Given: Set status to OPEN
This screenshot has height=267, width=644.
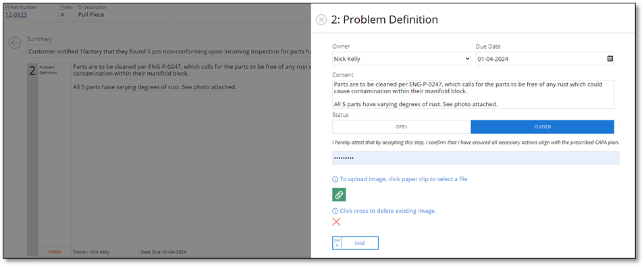Looking at the screenshot, I should pyautogui.click(x=401, y=127).
